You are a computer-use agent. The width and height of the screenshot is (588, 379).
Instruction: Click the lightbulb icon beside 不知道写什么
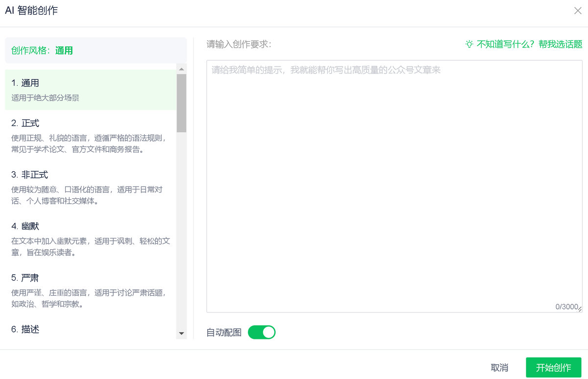tap(469, 45)
